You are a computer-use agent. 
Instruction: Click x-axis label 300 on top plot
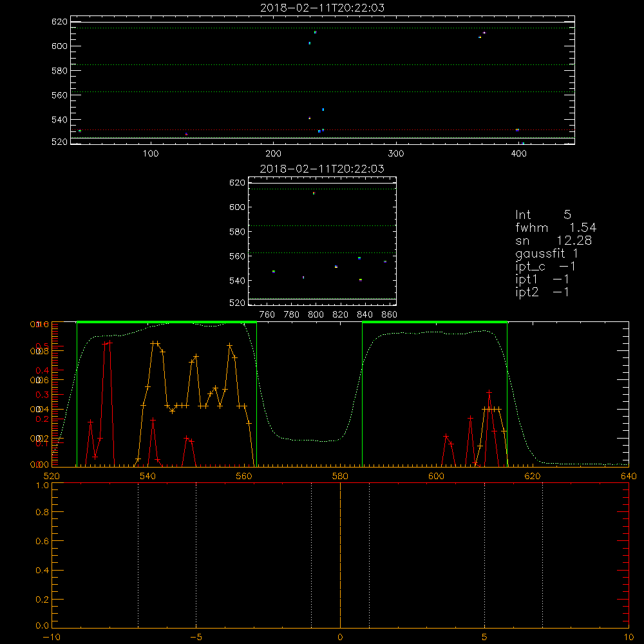pyautogui.click(x=396, y=154)
